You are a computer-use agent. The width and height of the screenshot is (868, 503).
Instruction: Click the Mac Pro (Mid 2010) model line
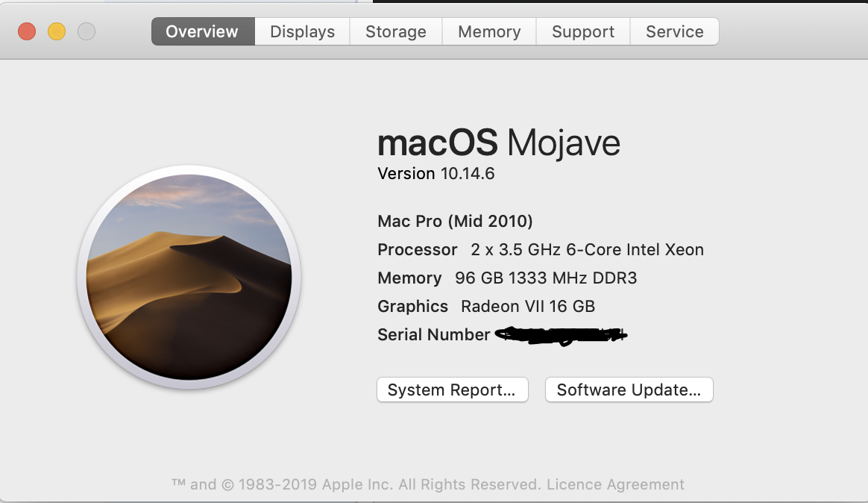(x=455, y=221)
